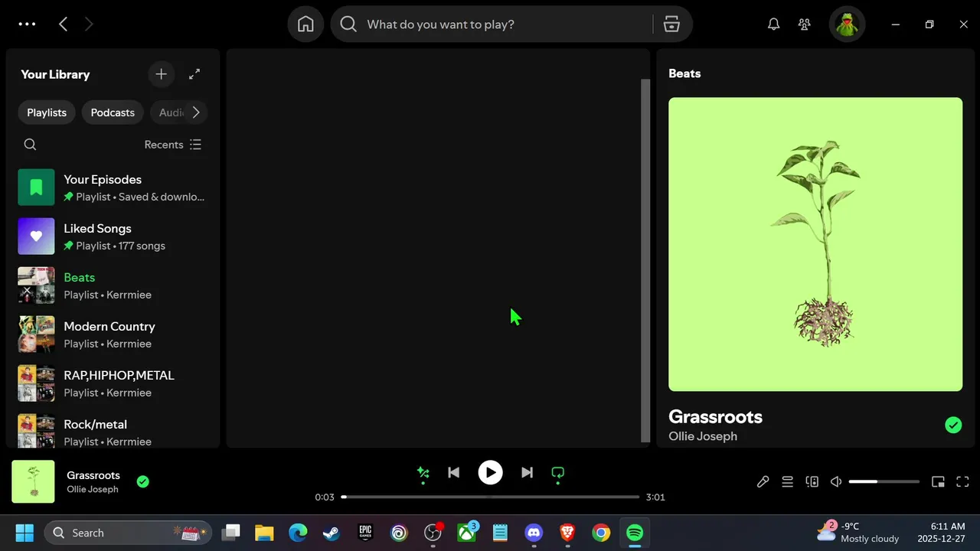This screenshot has height=551, width=980.
Task: Open the play Queue
Action: pyautogui.click(x=787, y=481)
